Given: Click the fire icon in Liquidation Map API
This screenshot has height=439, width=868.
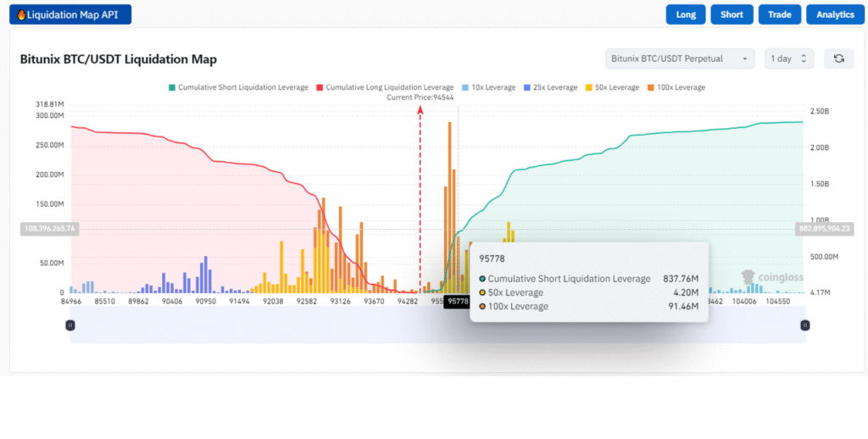Looking at the screenshot, I should (21, 14).
